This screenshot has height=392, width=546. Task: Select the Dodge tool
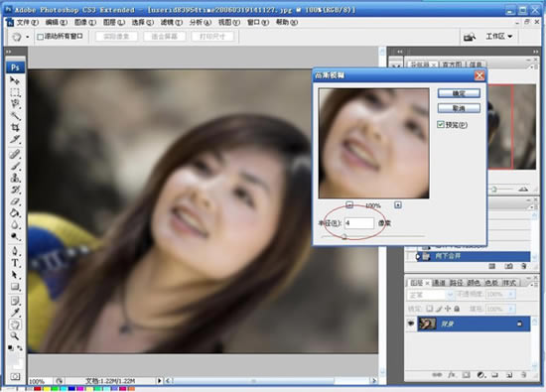click(15, 237)
